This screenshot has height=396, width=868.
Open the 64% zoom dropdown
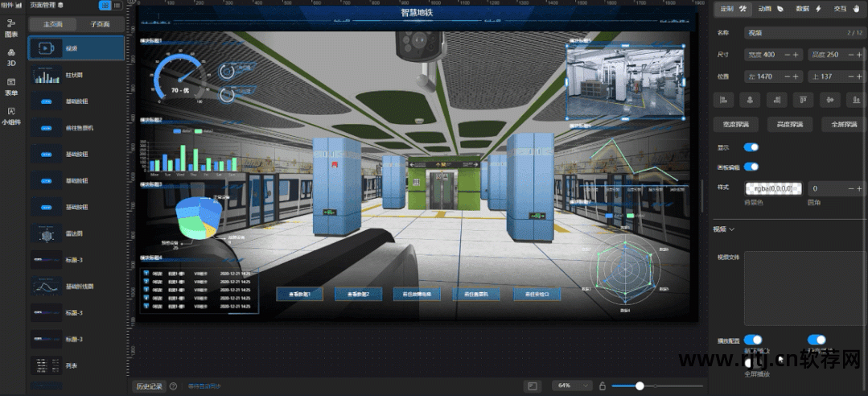tap(573, 386)
